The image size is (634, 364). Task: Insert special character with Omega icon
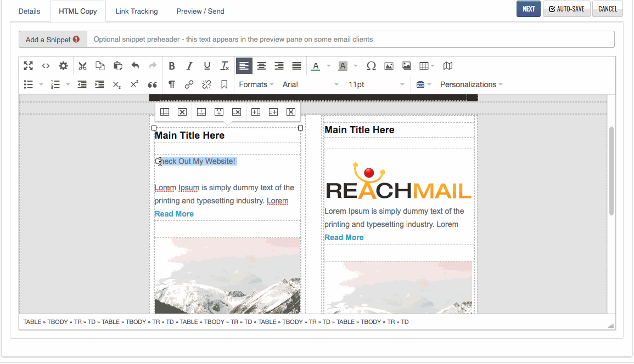pyautogui.click(x=371, y=66)
